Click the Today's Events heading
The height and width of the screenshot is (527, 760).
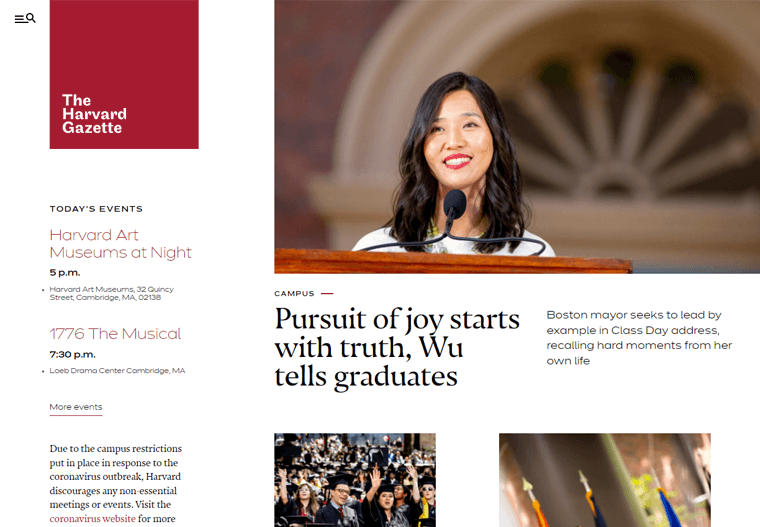(96, 209)
